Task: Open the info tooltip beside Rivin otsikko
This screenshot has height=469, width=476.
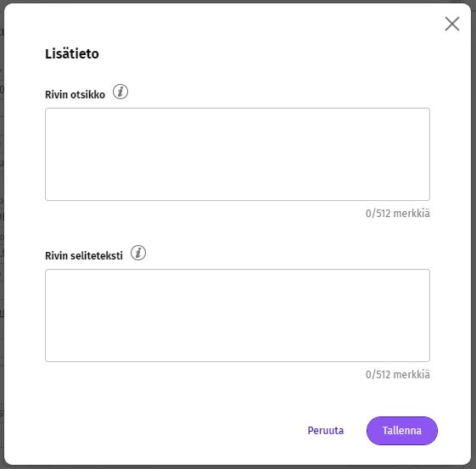Action: click(120, 92)
